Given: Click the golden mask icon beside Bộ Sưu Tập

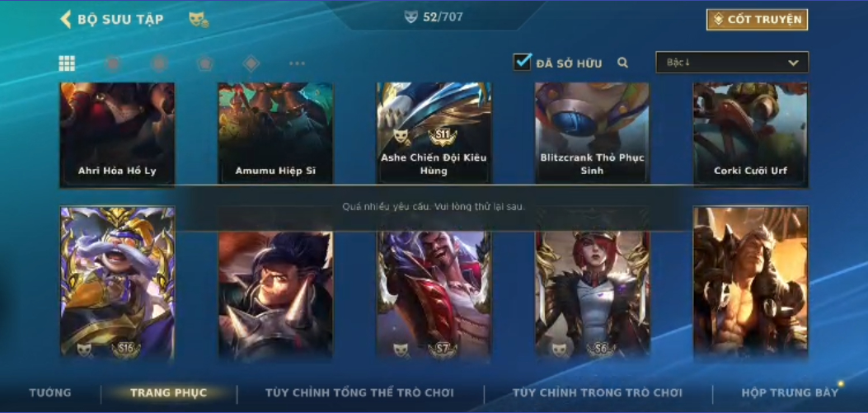Looking at the screenshot, I should 198,20.
